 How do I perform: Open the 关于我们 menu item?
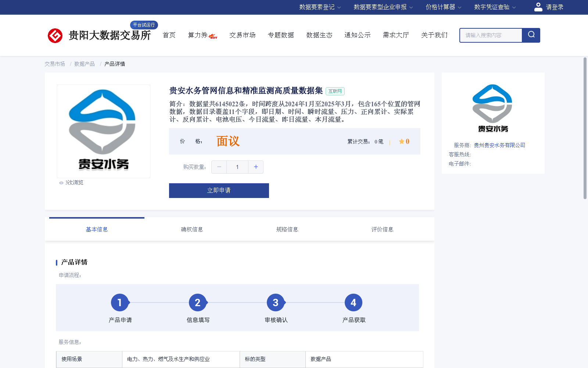tap(434, 35)
